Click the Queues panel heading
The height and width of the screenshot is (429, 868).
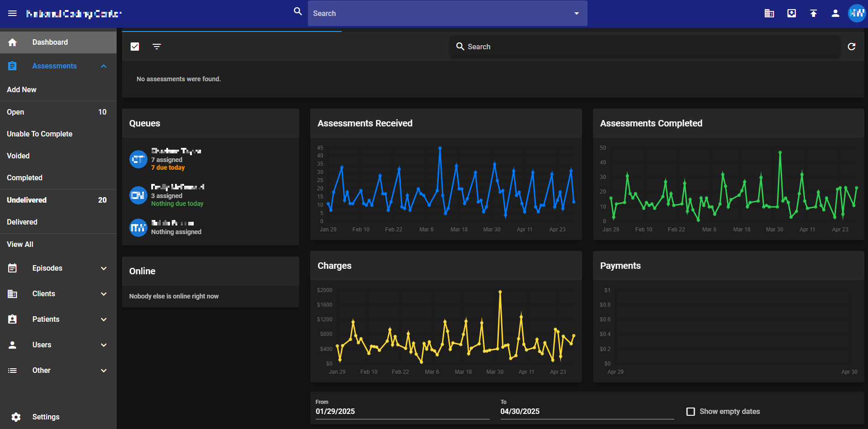pos(145,123)
